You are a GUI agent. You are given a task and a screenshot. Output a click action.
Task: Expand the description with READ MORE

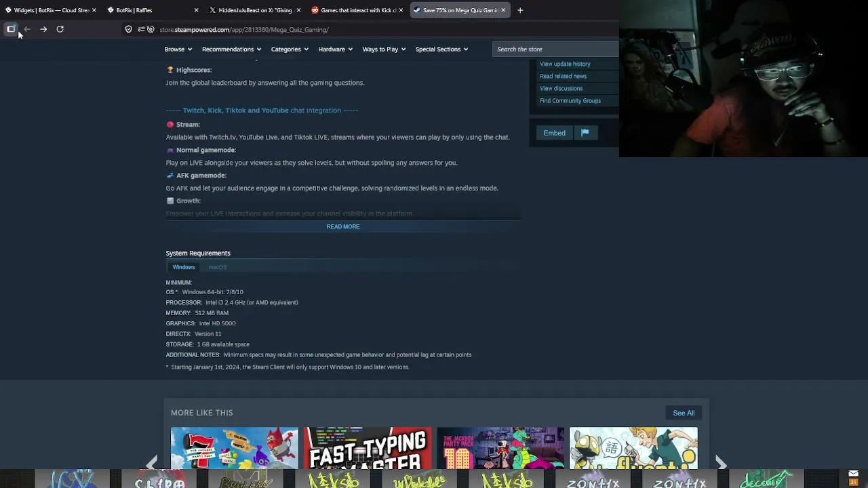tap(343, 226)
